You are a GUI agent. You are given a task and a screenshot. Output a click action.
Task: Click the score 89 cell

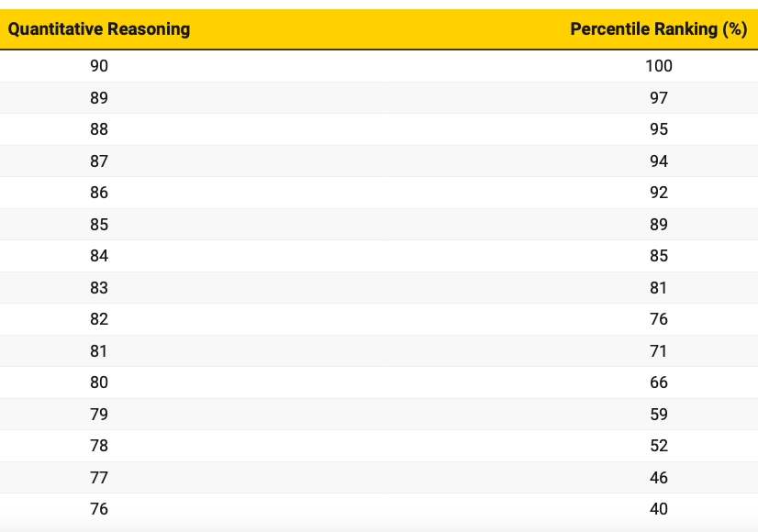click(x=99, y=98)
